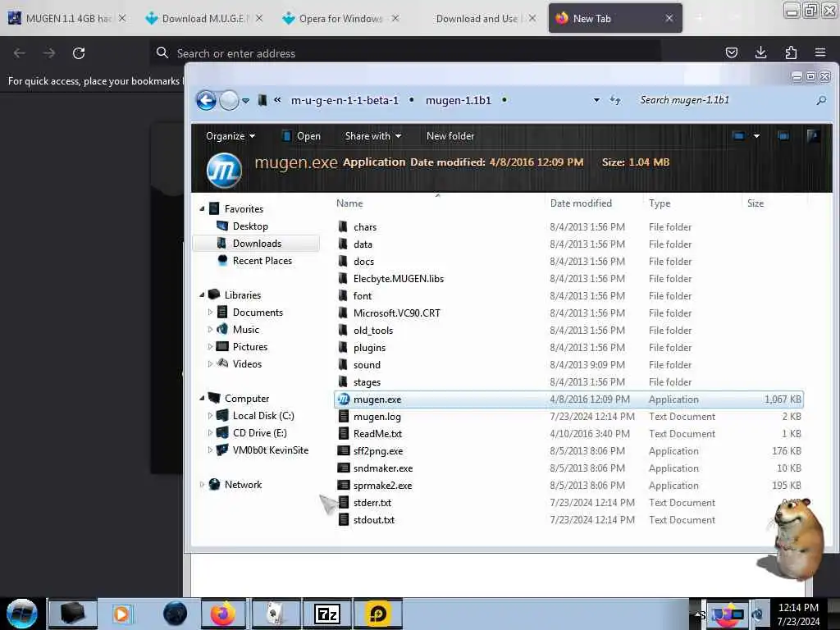
Task: Select Recent Places in Favorites
Action: pos(262,260)
